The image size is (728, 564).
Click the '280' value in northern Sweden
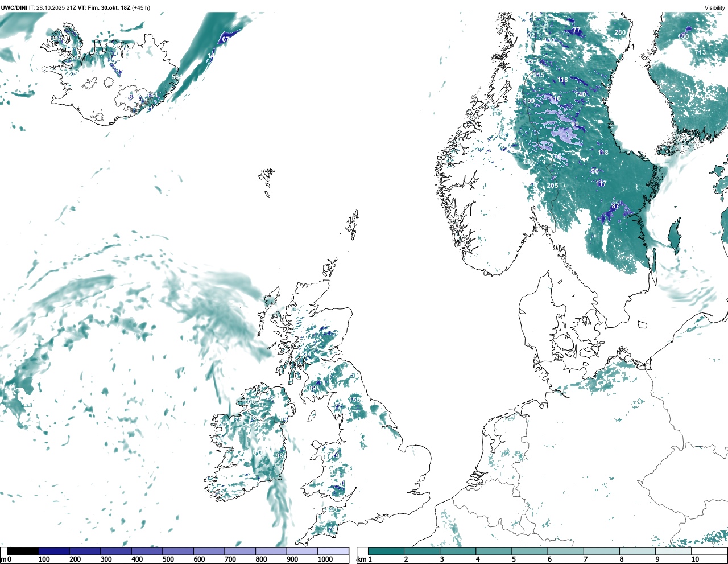point(620,32)
